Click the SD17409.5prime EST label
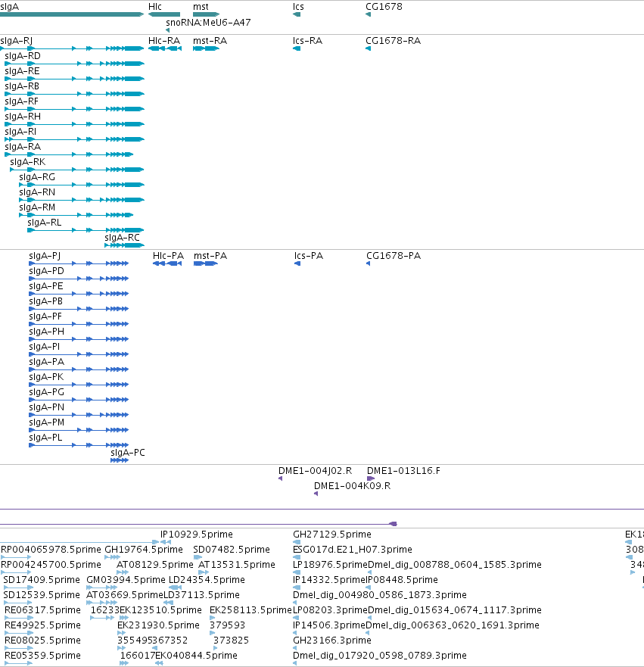Viewport: 644px width, 667px height. coord(42,580)
